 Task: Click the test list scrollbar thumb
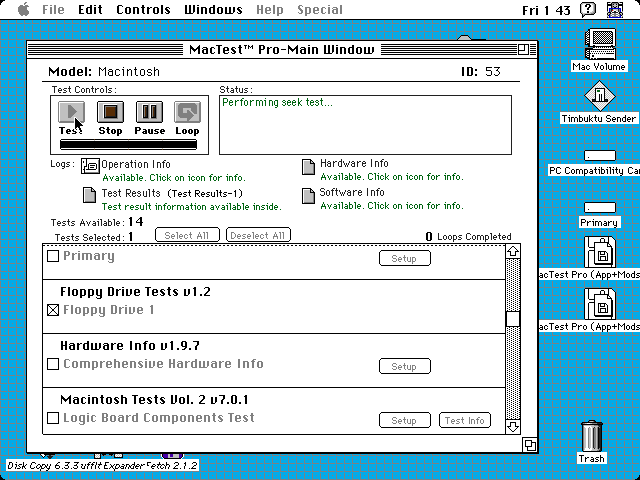tap(513, 318)
